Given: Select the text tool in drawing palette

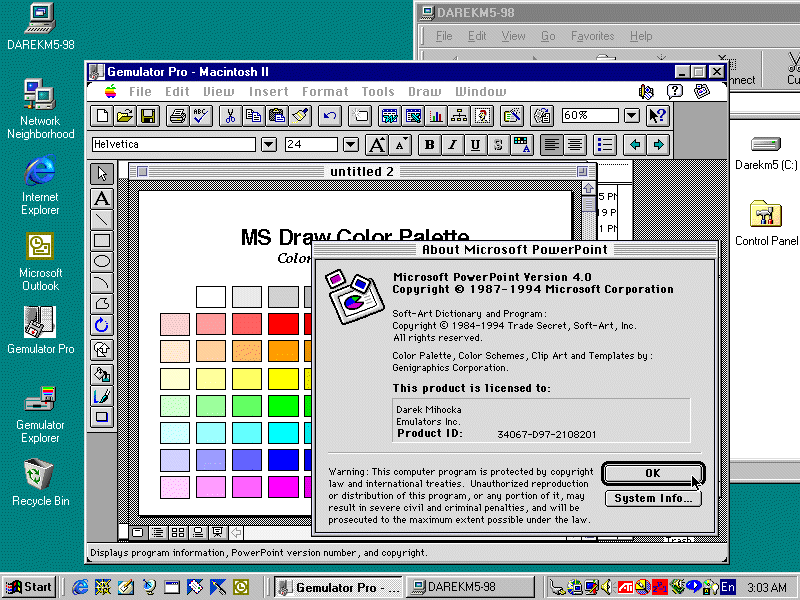Looking at the screenshot, I should [x=102, y=198].
